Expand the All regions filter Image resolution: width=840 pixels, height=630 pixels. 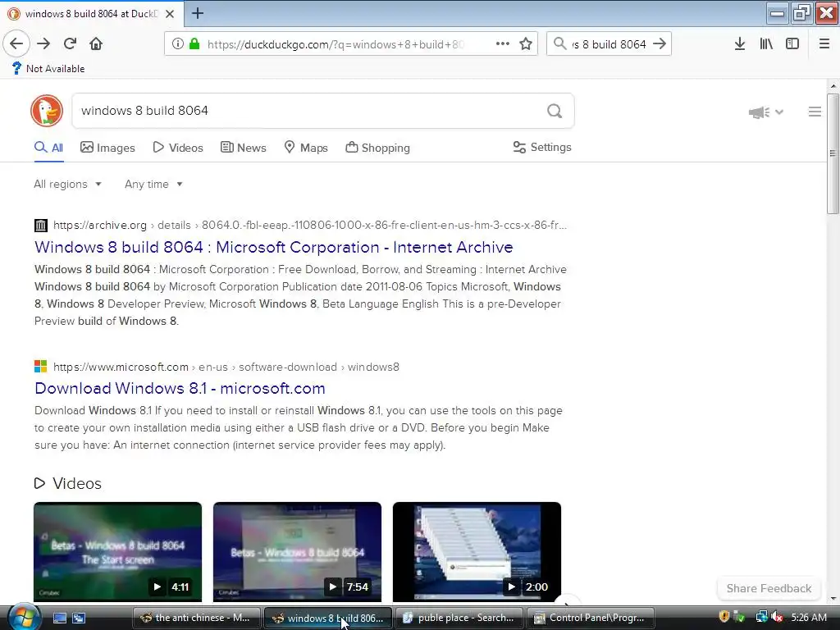[67, 184]
